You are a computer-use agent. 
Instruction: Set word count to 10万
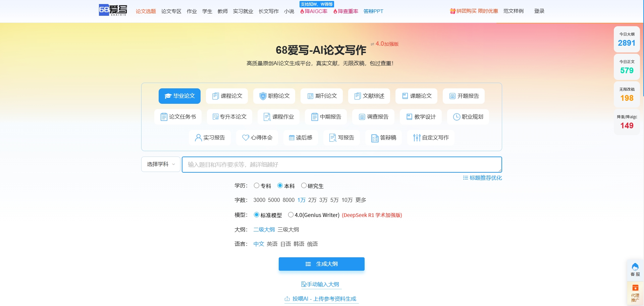pos(347,200)
